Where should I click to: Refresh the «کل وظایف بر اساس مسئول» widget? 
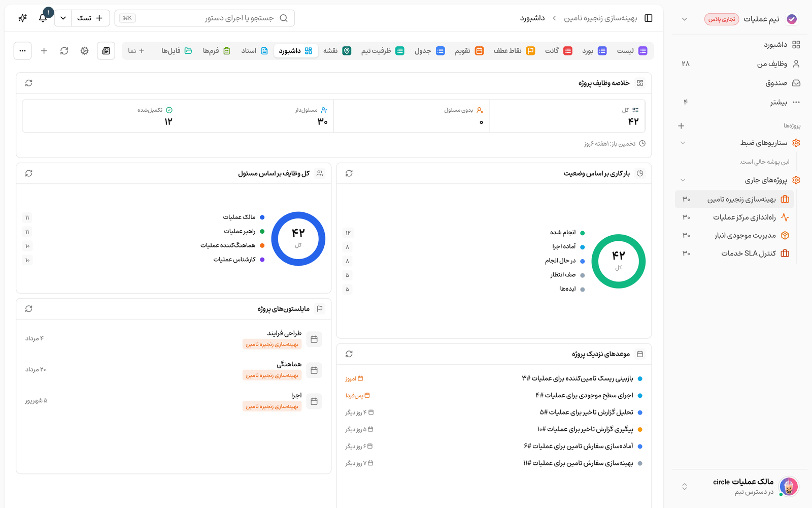pos(29,173)
